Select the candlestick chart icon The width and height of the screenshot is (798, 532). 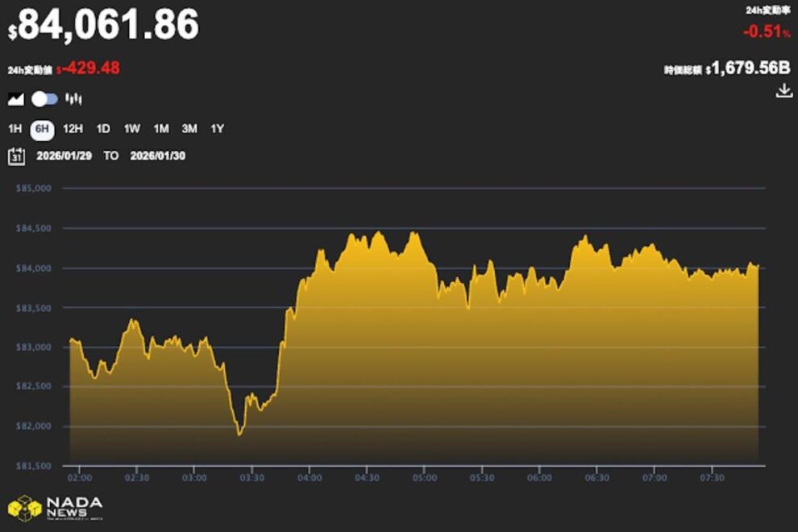(73, 98)
